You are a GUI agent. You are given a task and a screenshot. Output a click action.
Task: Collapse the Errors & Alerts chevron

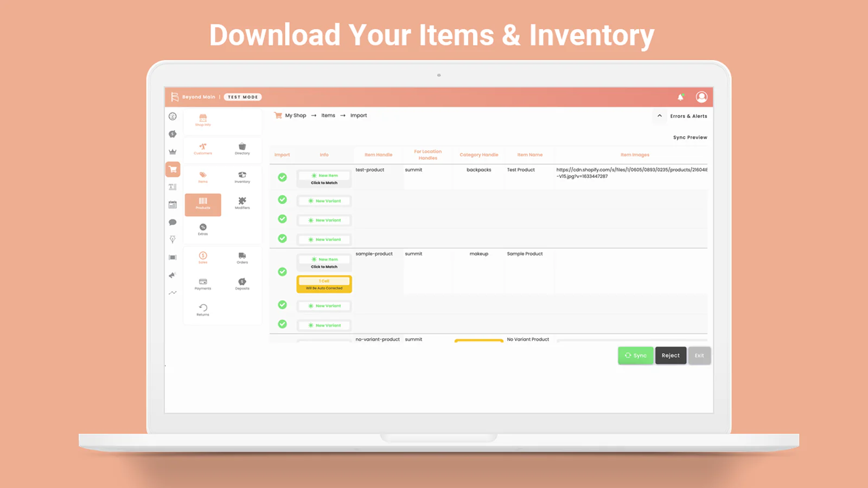click(660, 115)
